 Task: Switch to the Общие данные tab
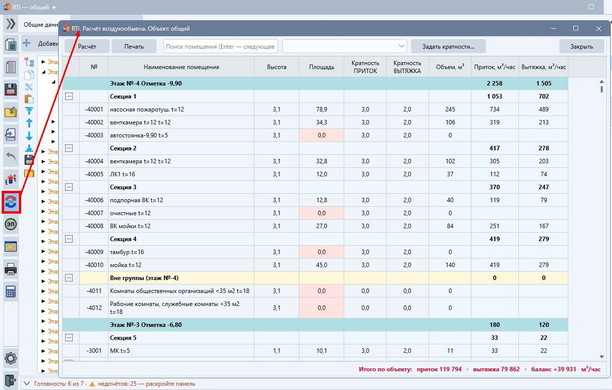click(41, 25)
